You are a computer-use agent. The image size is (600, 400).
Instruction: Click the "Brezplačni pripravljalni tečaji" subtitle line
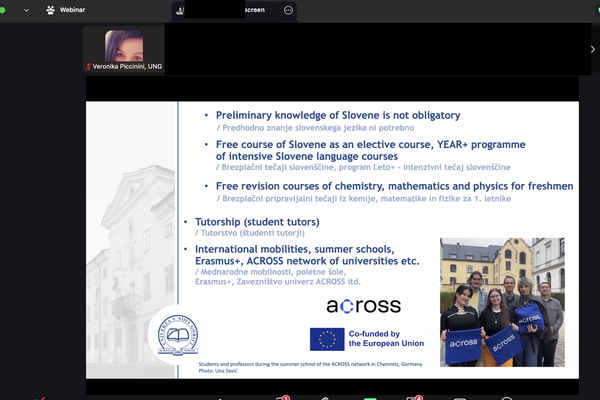tap(364, 199)
